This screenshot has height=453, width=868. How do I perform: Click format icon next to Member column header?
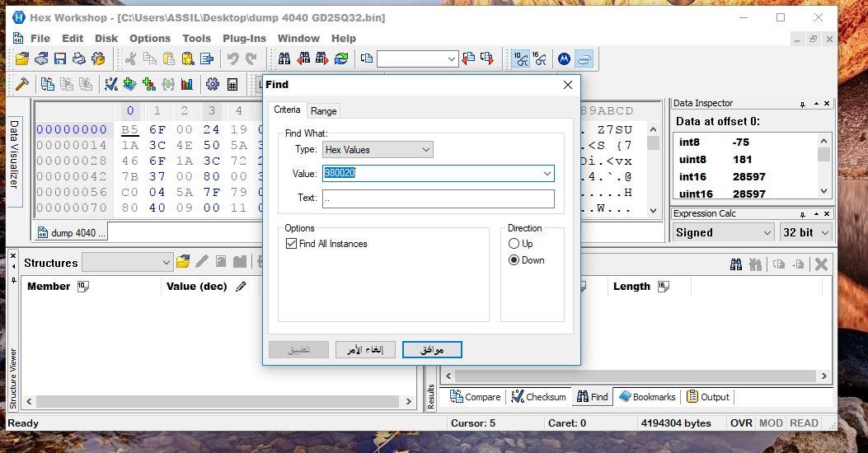tap(83, 286)
